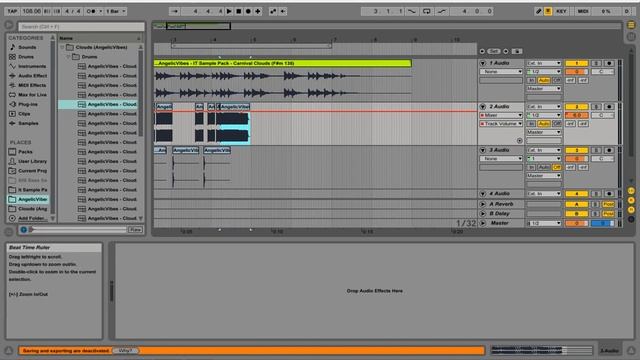Click the browser Raw button
This screenshot has width=640, height=360.
(x=135, y=230)
